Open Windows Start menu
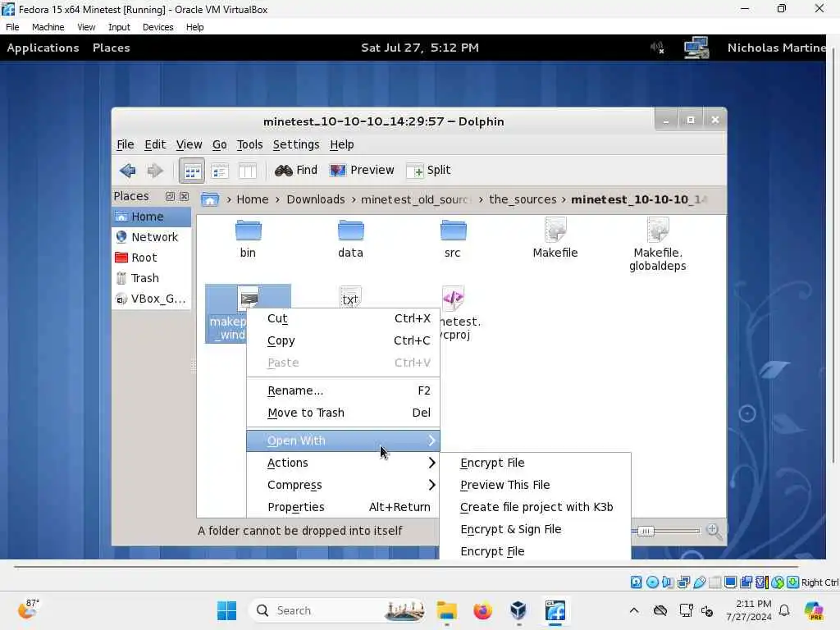This screenshot has width=840, height=630. pos(226,610)
